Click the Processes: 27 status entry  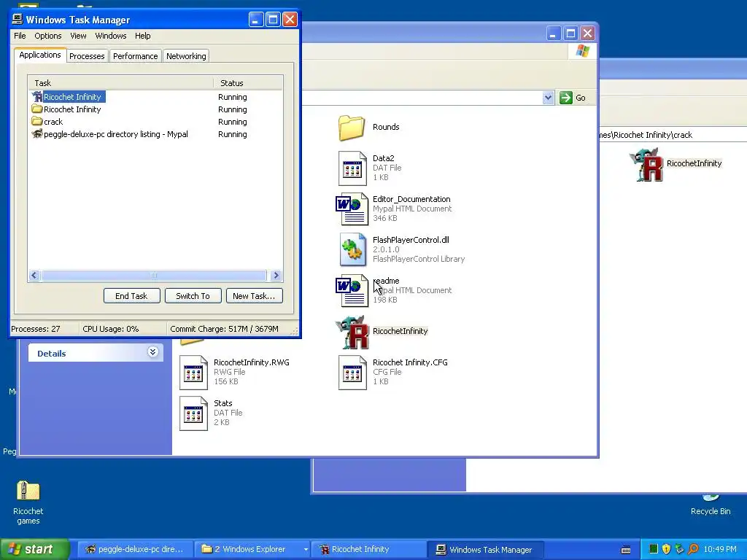click(36, 329)
